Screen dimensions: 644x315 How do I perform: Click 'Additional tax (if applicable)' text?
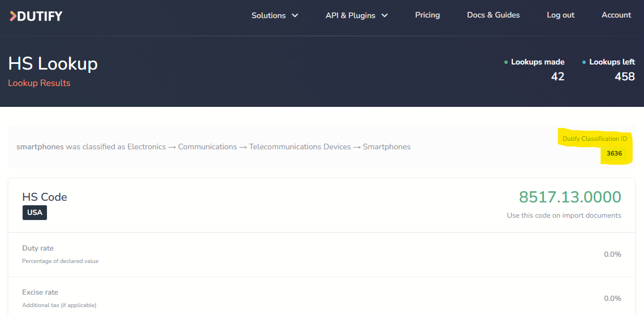coord(59,305)
